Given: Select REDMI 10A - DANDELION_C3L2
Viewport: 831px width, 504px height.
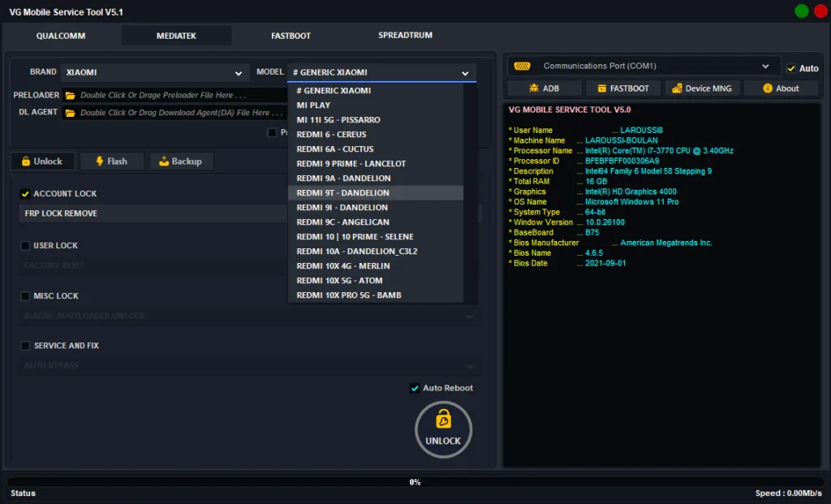Looking at the screenshot, I should [375, 252].
